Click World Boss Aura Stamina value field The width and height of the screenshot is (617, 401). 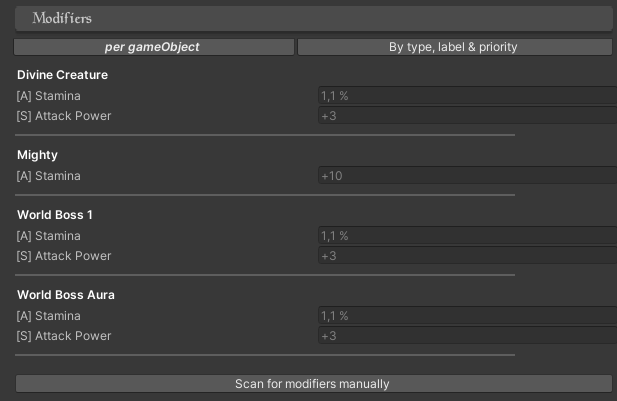[466, 316]
